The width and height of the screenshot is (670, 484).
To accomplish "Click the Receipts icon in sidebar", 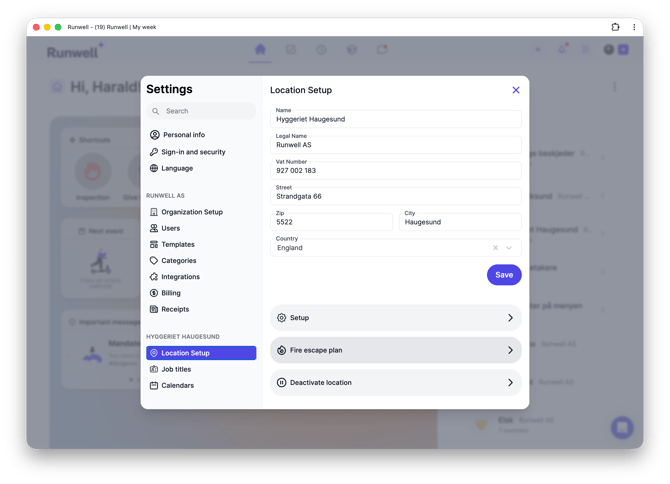I will click(154, 309).
